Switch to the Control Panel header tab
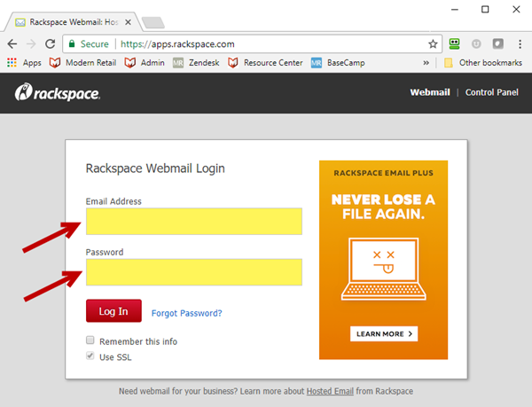Image resolution: width=532 pixels, height=407 pixels. [x=491, y=92]
